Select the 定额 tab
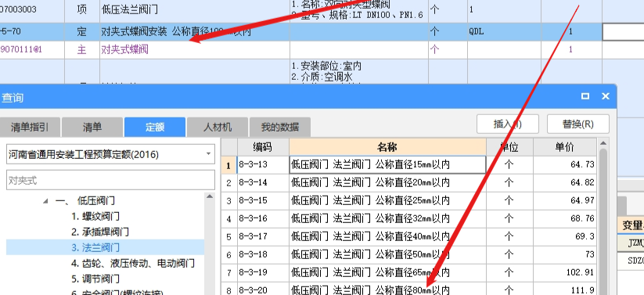644x295 pixels. [x=155, y=127]
